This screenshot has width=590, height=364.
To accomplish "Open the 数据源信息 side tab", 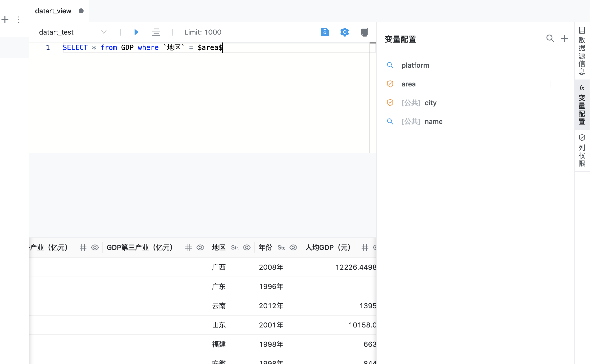I will point(582,51).
